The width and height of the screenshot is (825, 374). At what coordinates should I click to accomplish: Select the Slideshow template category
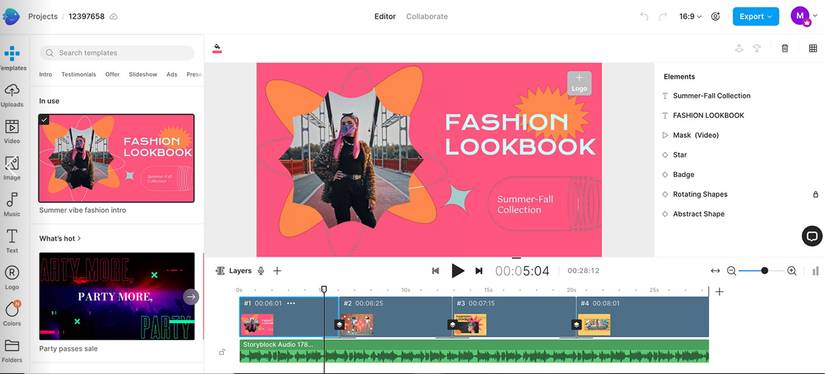(143, 75)
